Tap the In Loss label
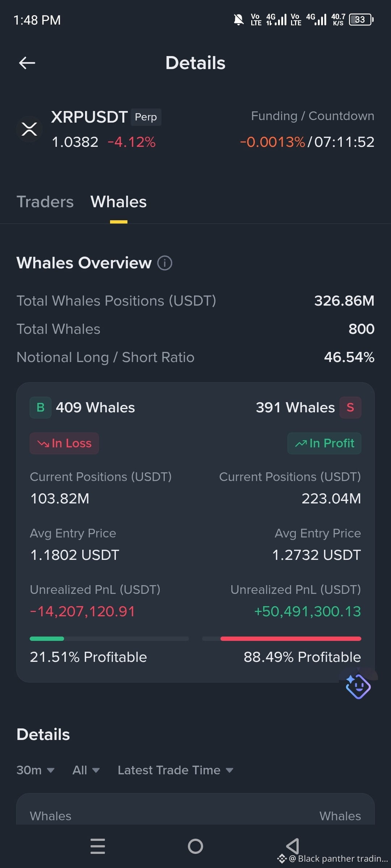 tap(64, 443)
